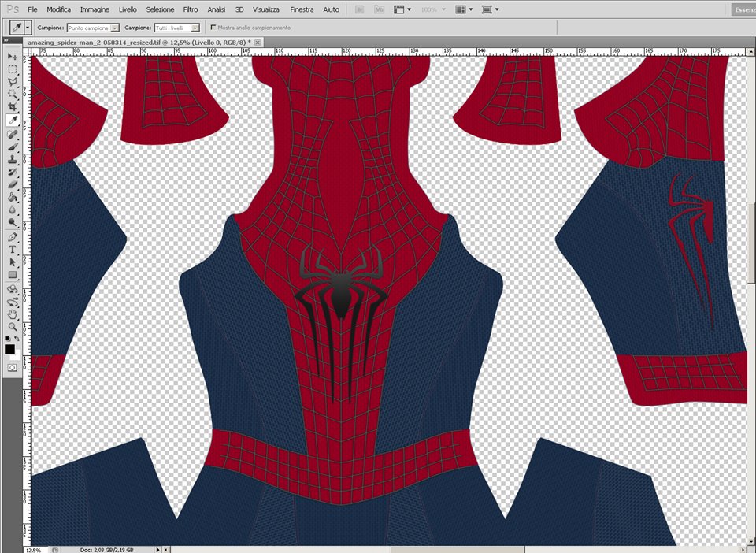Image resolution: width=756 pixels, height=553 pixels.
Task: Open the Immagine menu
Action: coord(94,9)
